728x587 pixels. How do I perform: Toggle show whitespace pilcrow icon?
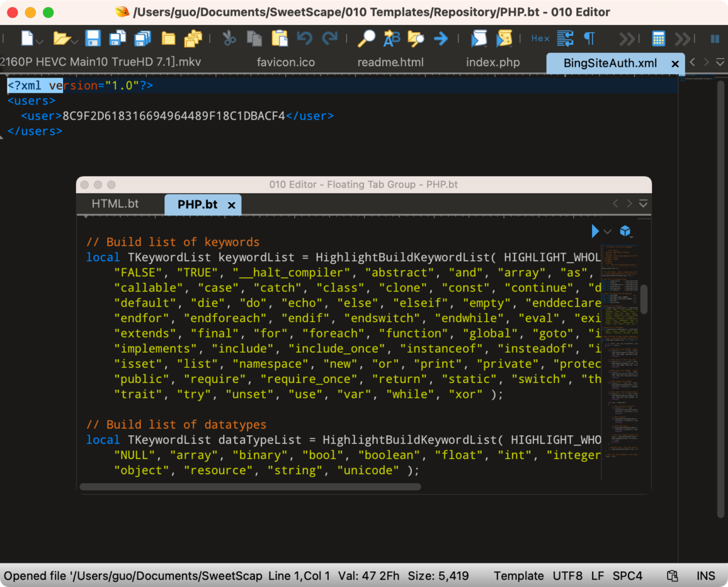(588, 38)
